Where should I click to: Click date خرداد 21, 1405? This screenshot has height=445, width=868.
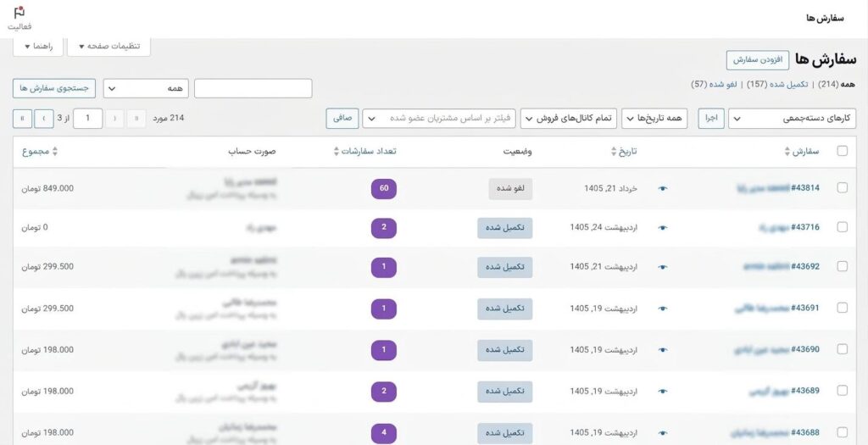click(x=610, y=189)
